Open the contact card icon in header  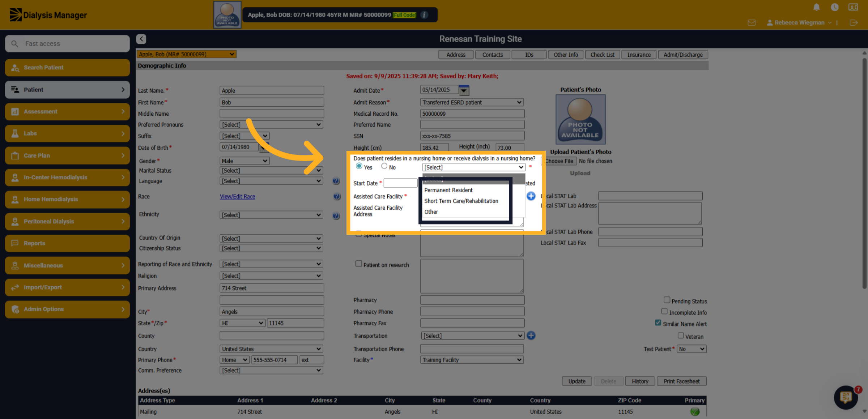(x=853, y=7)
